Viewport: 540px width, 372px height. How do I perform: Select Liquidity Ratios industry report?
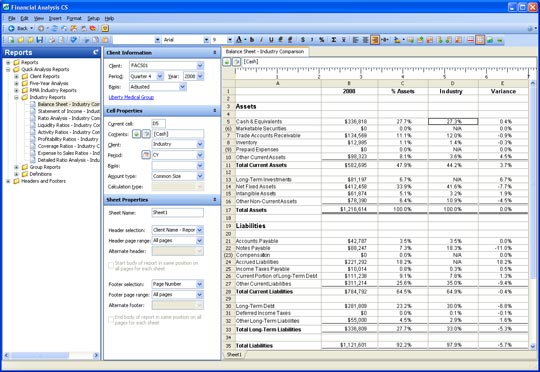coord(69,125)
